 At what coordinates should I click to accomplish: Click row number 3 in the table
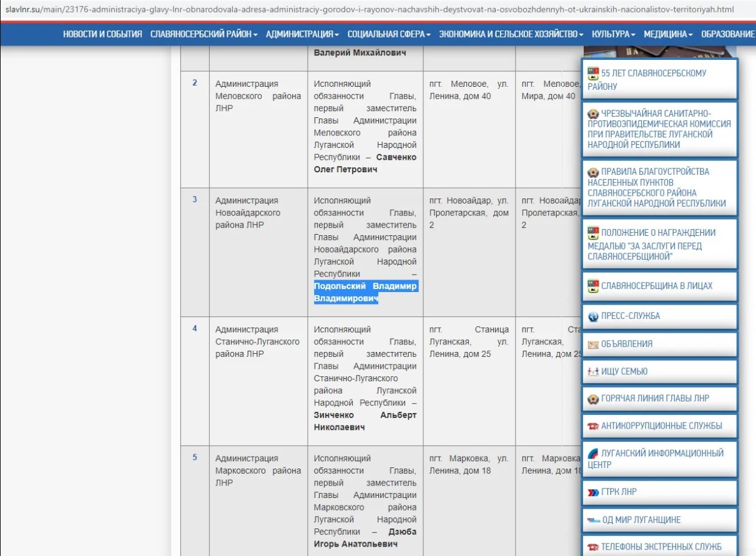click(x=195, y=199)
